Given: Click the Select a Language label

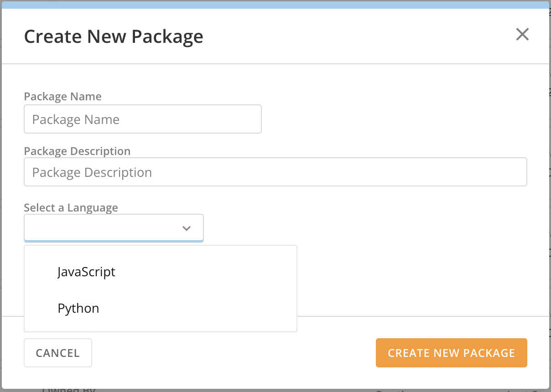Looking at the screenshot, I should point(71,207).
